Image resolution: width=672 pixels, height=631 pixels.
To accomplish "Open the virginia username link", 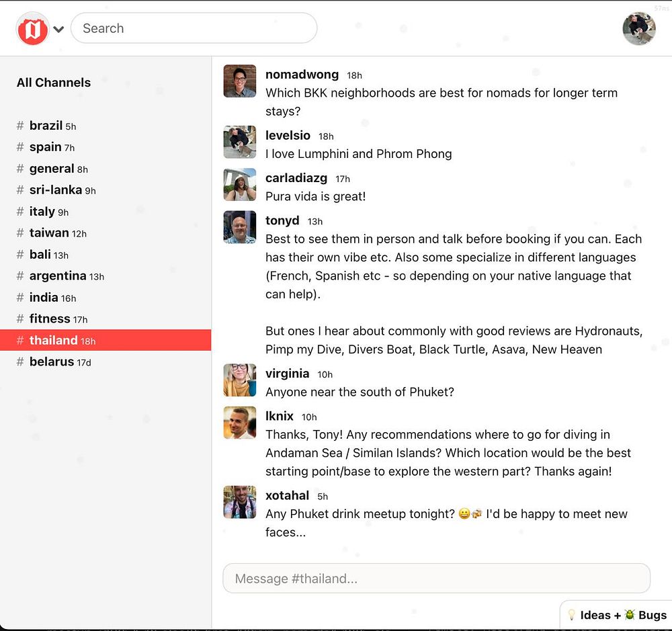I will (x=287, y=374).
